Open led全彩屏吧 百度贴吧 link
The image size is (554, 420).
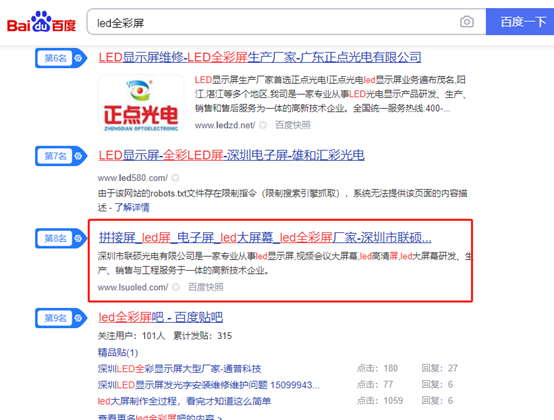coord(160,317)
